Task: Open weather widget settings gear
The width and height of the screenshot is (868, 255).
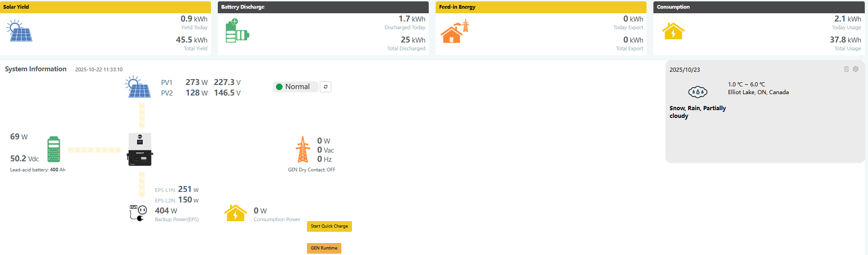Action: point(856,69)
